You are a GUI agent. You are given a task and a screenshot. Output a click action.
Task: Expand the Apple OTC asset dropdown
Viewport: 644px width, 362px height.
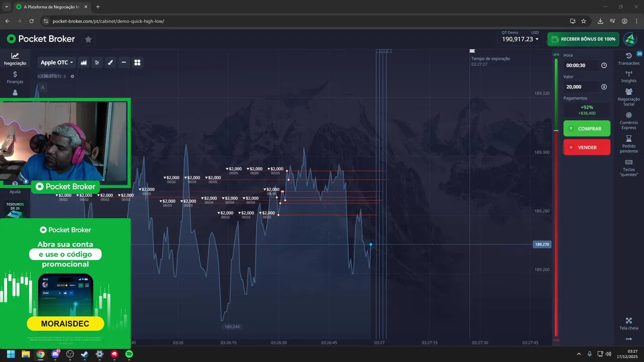coord(57,62)
